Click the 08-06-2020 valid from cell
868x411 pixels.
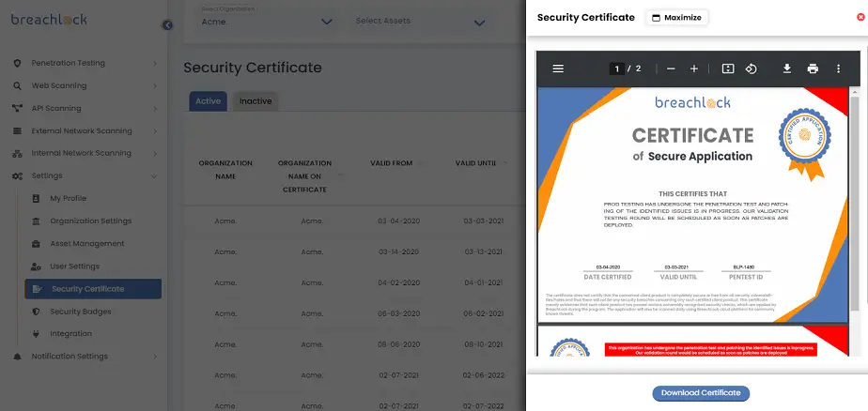coord(398,344)
